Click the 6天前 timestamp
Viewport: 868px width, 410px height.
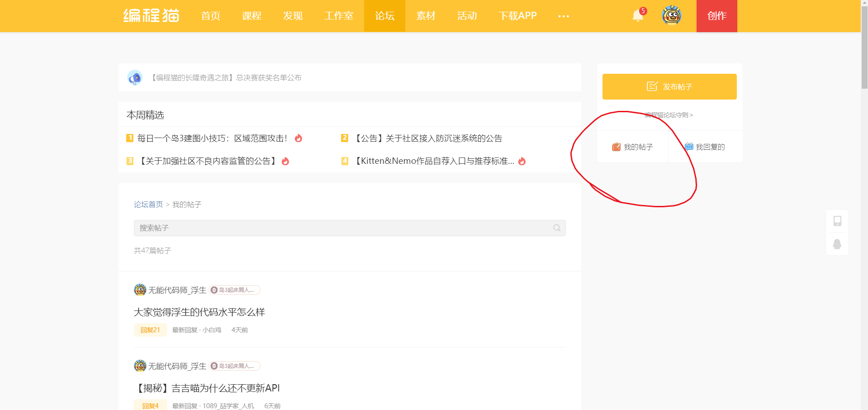tap(272, 406)
